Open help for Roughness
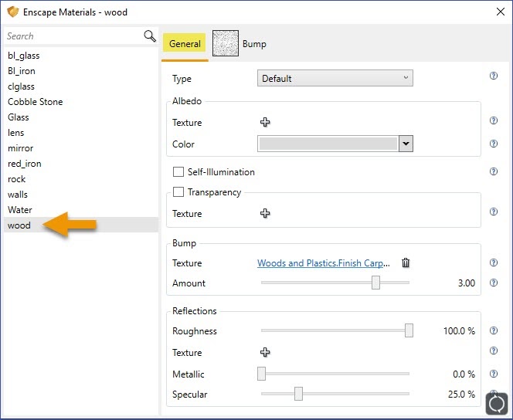The image size is (513, 420). [x=494, y=330]
